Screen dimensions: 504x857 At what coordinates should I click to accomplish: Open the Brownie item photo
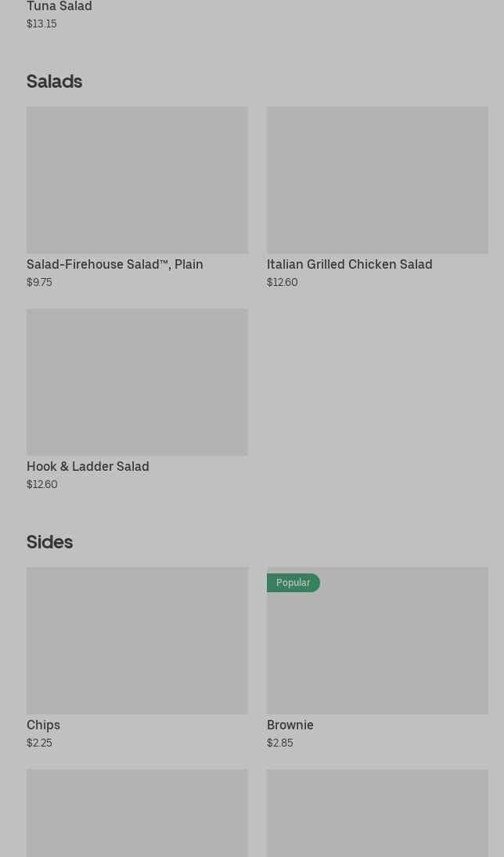coord(377,650)
